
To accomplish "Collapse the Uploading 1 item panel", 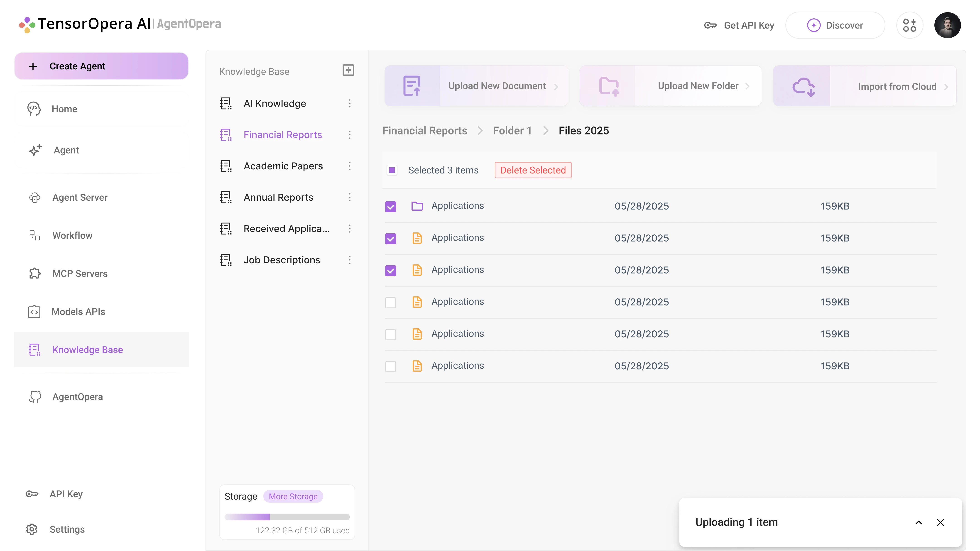I will tap(919, 522).
